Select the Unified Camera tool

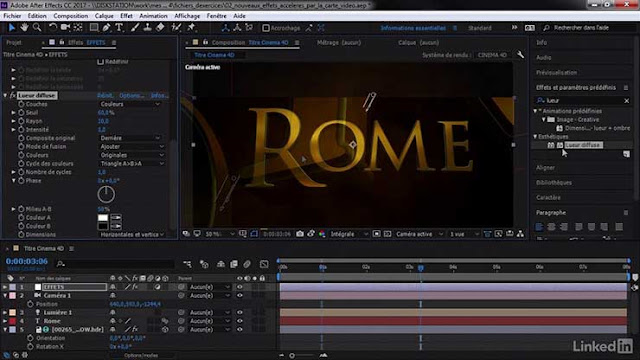pos(65,28)
